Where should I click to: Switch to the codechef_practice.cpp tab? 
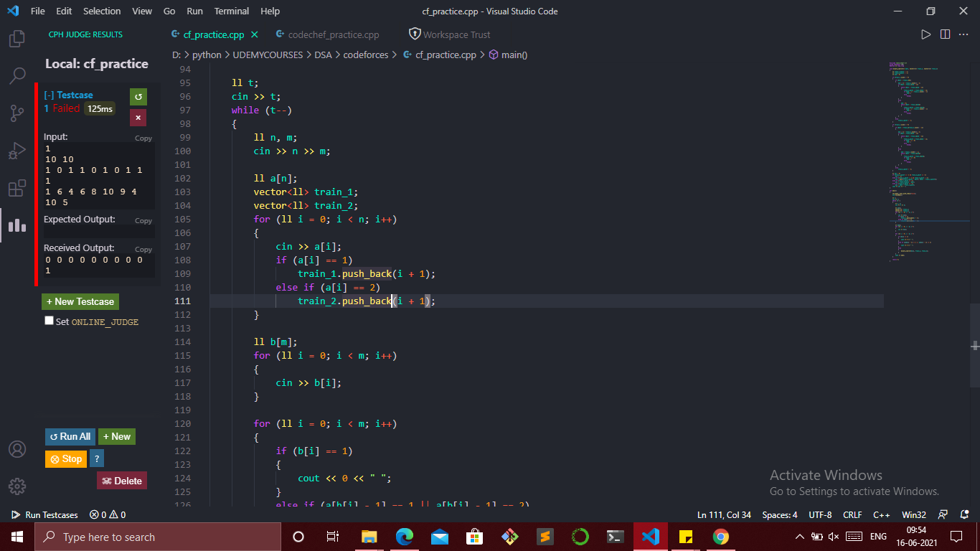pyautogui.click(x=326, y=34)
